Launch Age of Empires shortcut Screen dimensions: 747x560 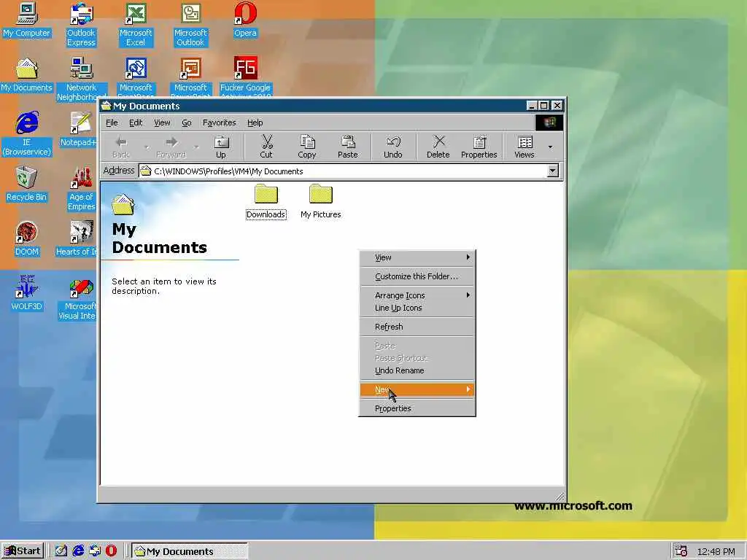(x=81, y=189)
